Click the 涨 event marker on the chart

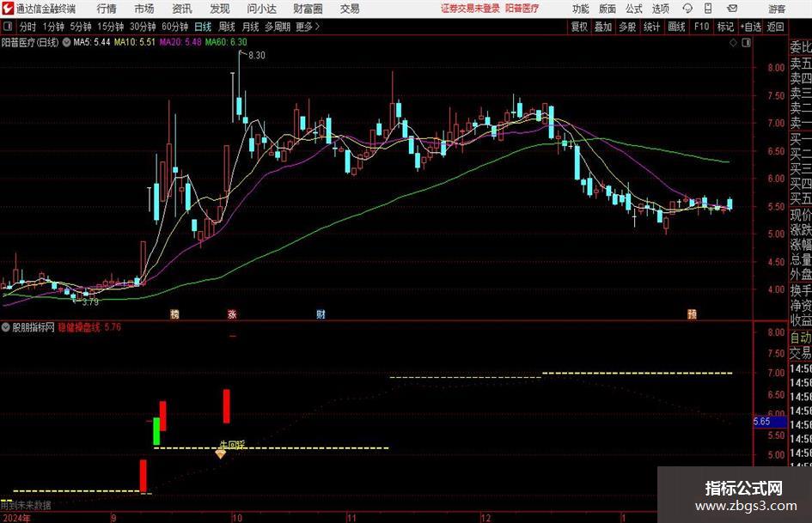232,313
